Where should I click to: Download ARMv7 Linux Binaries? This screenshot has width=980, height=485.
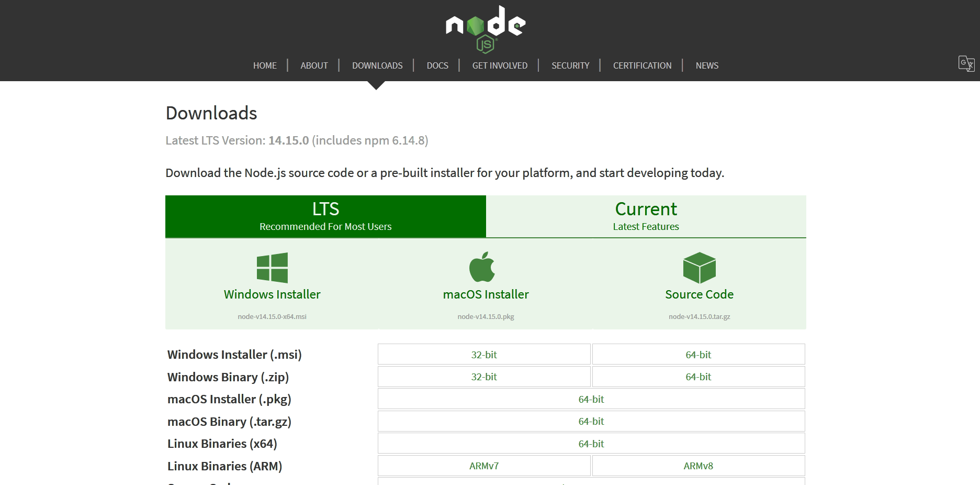pos(484,466)
